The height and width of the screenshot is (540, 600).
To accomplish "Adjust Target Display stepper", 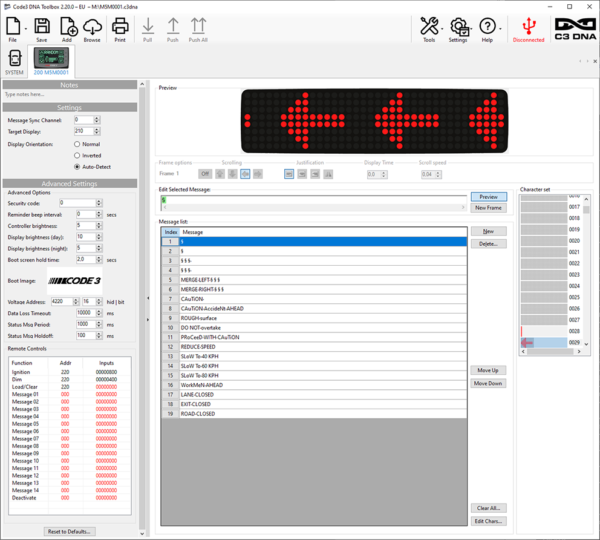I will (97, 131).
